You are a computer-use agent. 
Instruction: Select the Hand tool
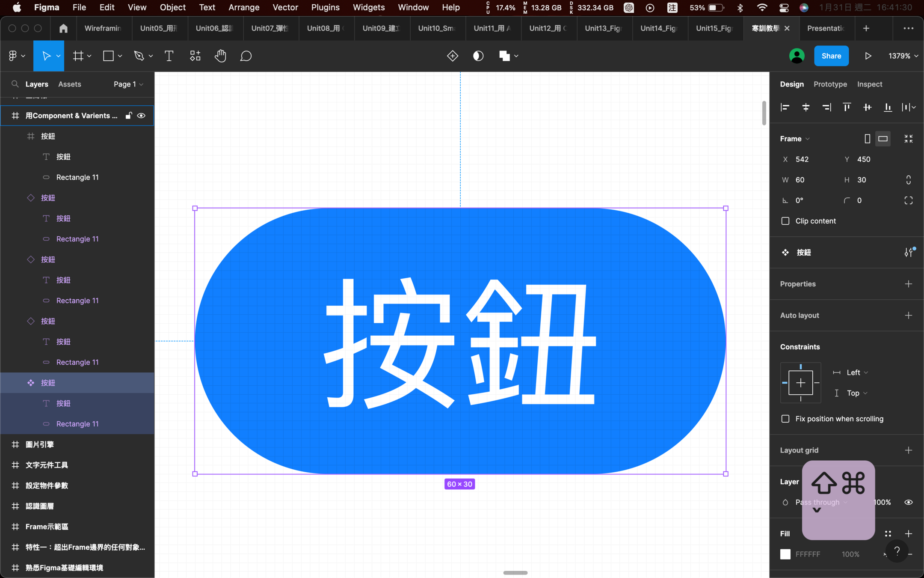click(x=220, y=56)
